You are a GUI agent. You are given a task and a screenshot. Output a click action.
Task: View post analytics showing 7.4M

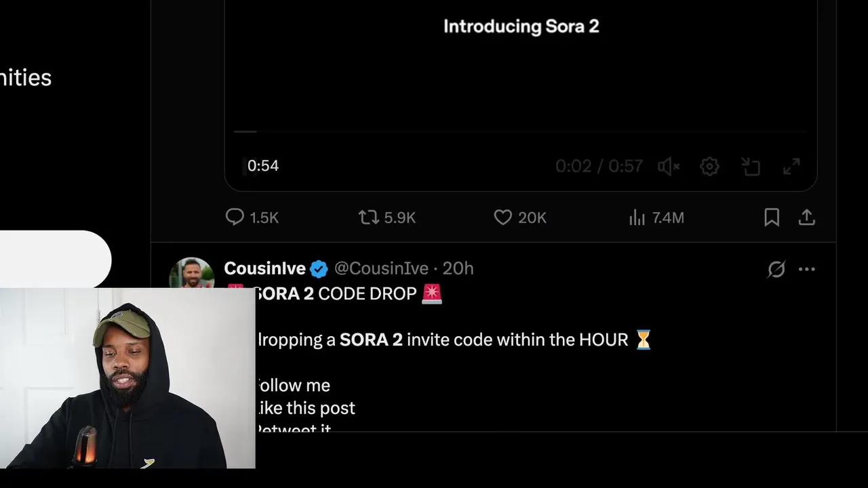click(x=637, y=217)
